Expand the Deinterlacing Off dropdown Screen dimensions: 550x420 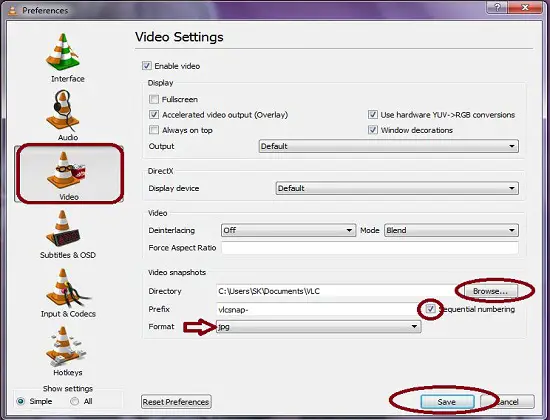point(288,230)
